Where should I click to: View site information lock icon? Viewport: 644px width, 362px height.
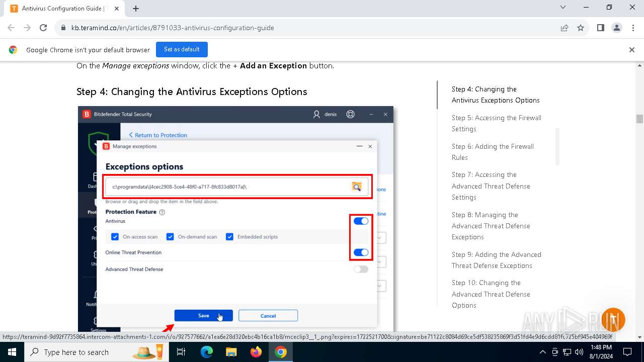point(63,28)
